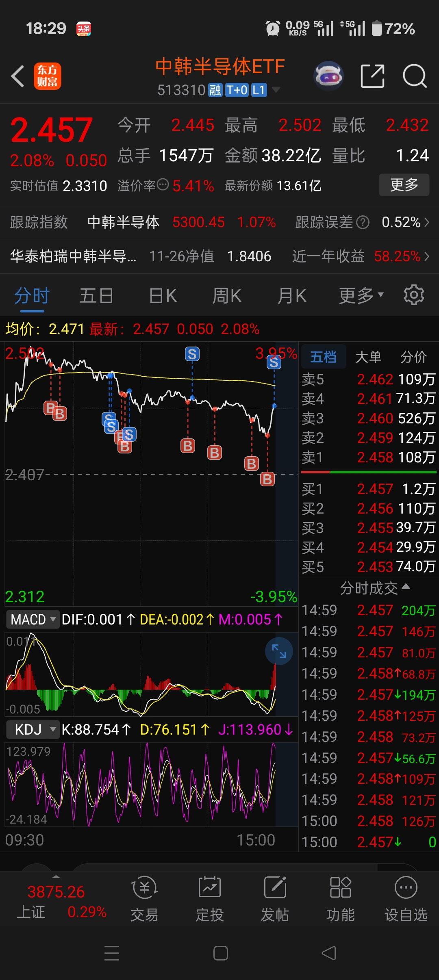Tap the 东方财富 logo icon

[x=47, y=76]
